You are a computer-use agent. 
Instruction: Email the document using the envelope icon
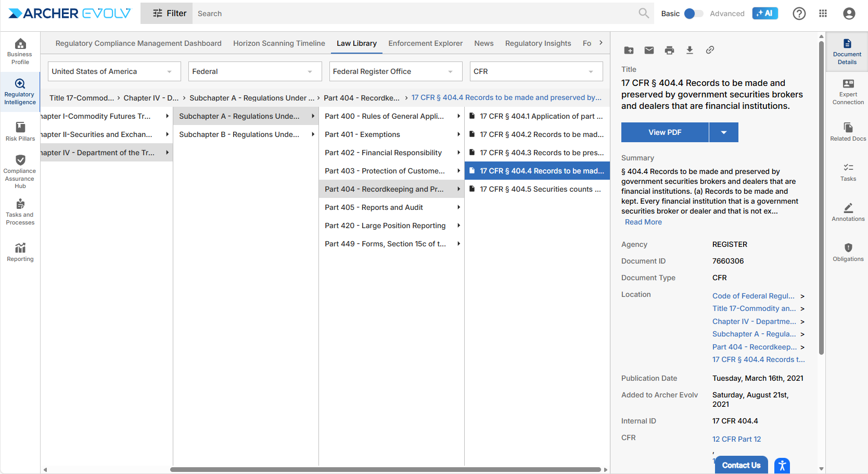coord(649,50)
